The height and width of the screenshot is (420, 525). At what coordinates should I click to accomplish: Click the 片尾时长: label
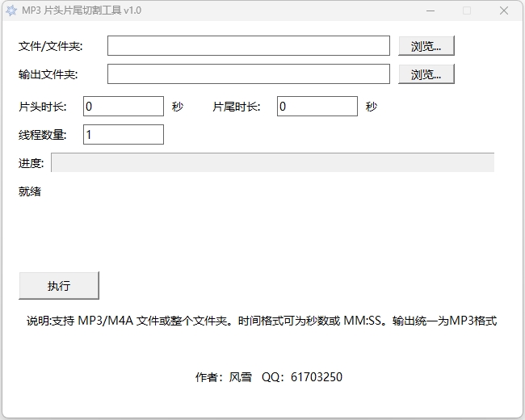[237, 107]
